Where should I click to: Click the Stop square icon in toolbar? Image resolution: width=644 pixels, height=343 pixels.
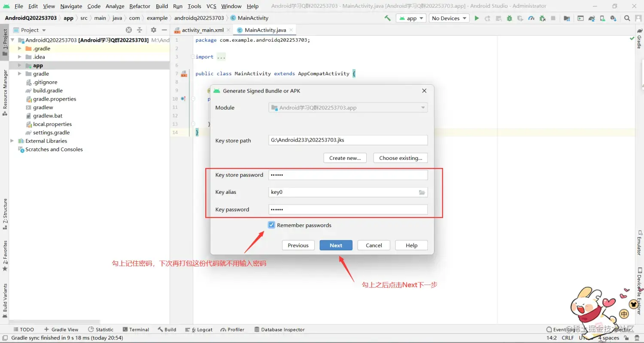click(553, 18)
